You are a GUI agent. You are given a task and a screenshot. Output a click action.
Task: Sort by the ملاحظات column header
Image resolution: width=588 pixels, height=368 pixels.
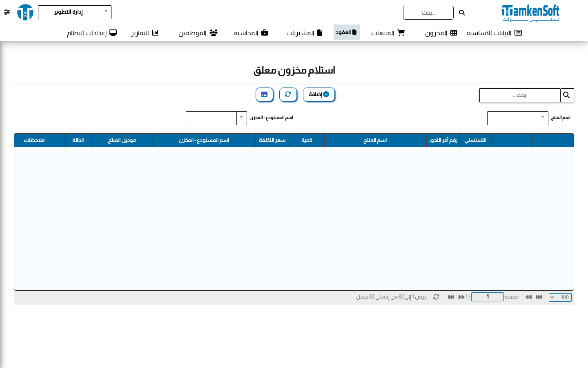[x=40, y=140]
